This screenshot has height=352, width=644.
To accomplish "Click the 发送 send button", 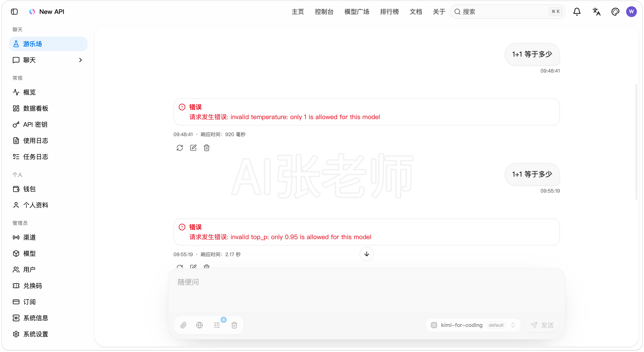I will (542, 325).
